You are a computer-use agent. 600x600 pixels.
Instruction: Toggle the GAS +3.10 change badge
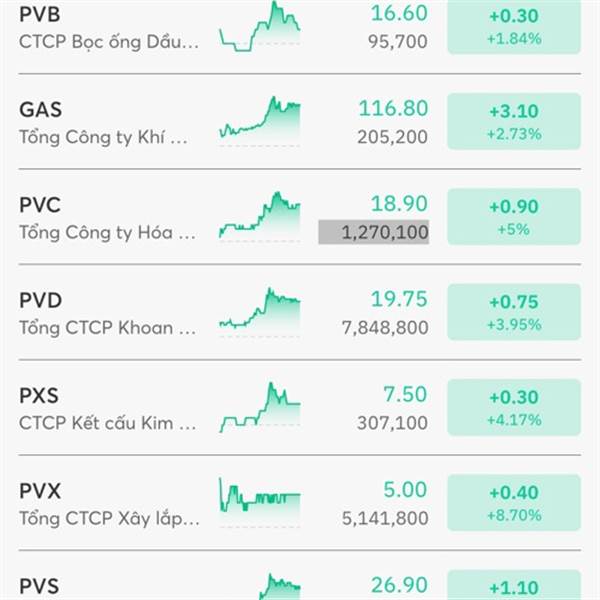[x=514, y=121]
